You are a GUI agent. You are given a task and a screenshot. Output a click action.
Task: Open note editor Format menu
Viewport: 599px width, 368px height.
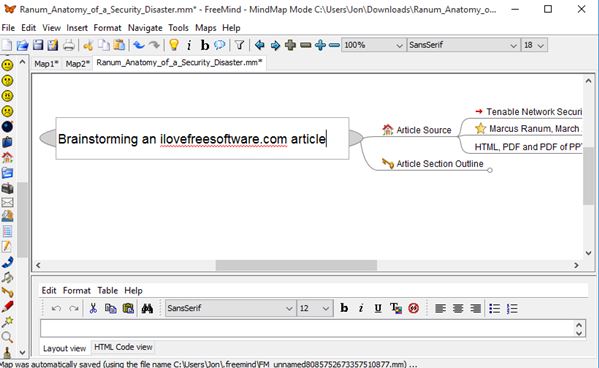click(77, 291)
